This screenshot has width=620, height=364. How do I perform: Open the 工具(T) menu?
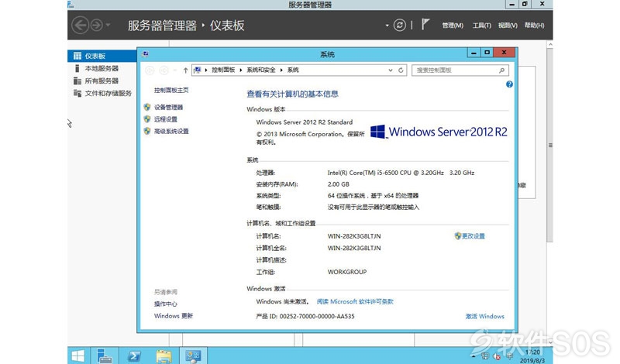481,26
